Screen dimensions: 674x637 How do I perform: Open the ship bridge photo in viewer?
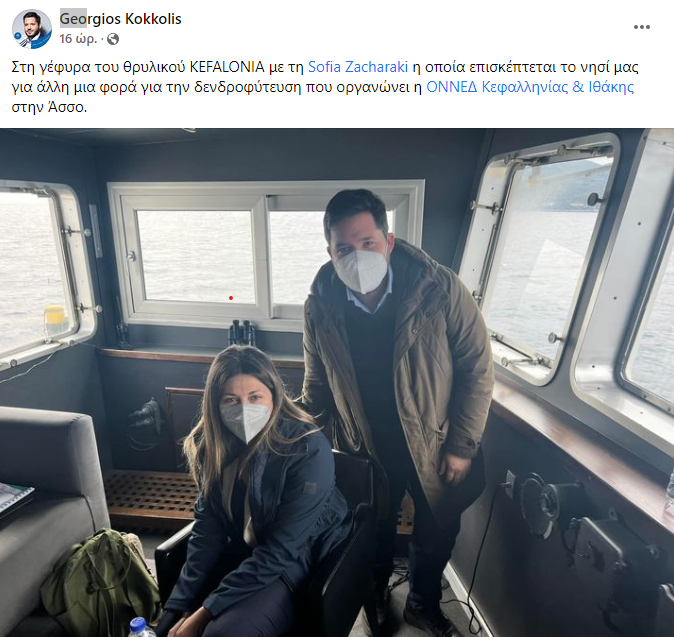[337, 383]
